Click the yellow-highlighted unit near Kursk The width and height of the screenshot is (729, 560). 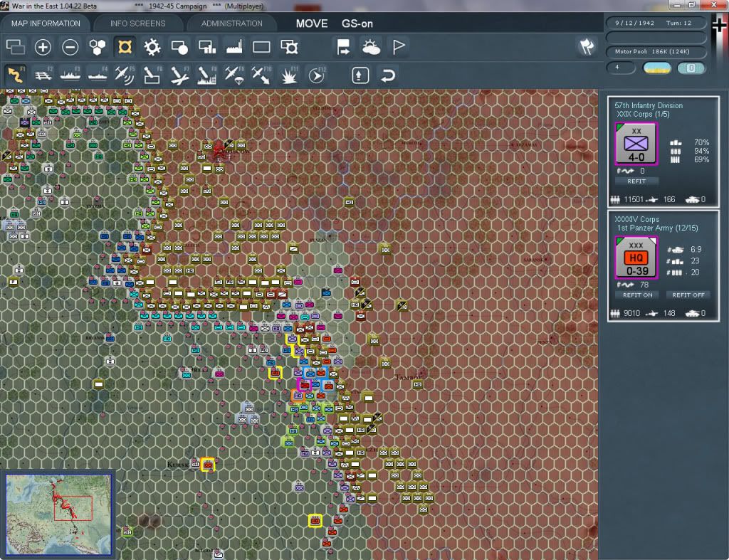coord(207,464)
